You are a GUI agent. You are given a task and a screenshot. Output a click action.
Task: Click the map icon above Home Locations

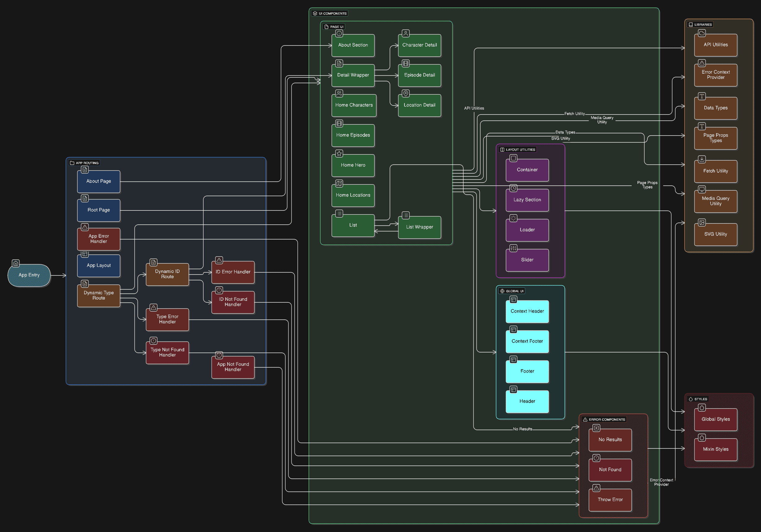point(339,183)
